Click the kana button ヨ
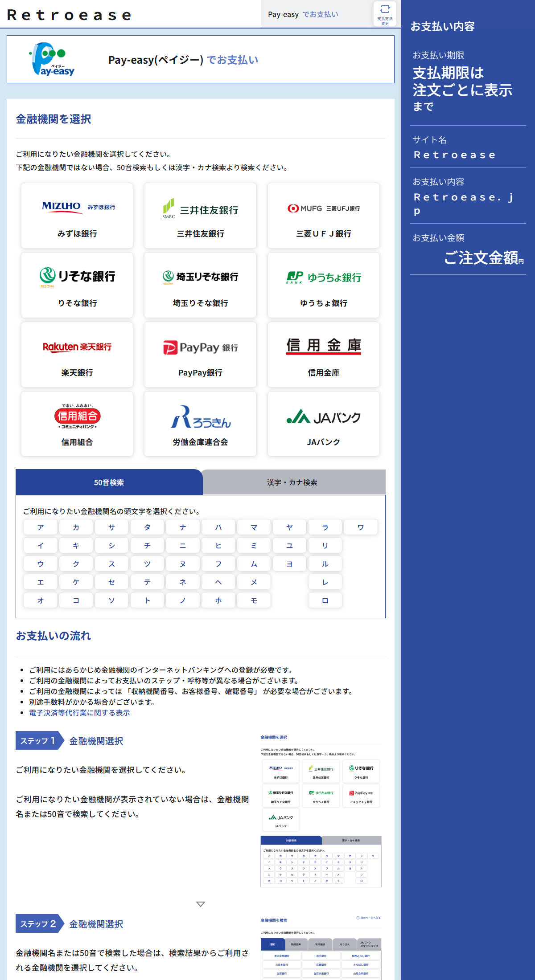This screenshot has height=980, width=535. point(290,563)
